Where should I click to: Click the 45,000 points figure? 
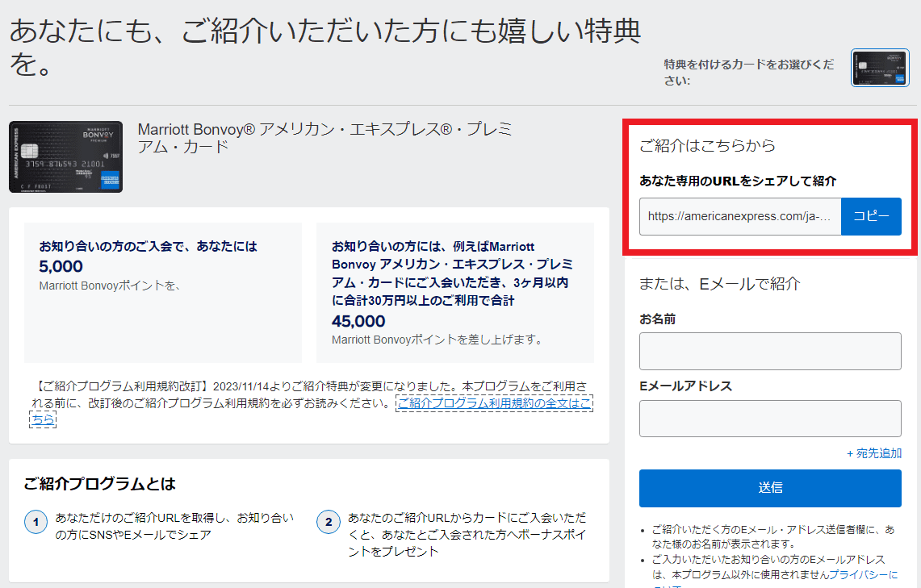358,321
